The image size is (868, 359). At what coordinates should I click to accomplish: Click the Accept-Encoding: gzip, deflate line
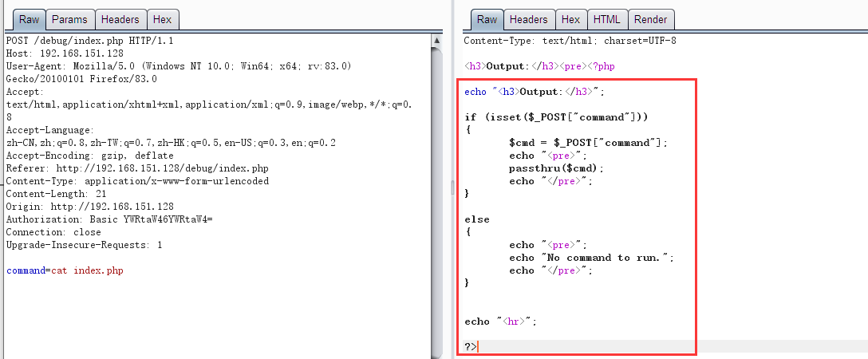(89, 156)
